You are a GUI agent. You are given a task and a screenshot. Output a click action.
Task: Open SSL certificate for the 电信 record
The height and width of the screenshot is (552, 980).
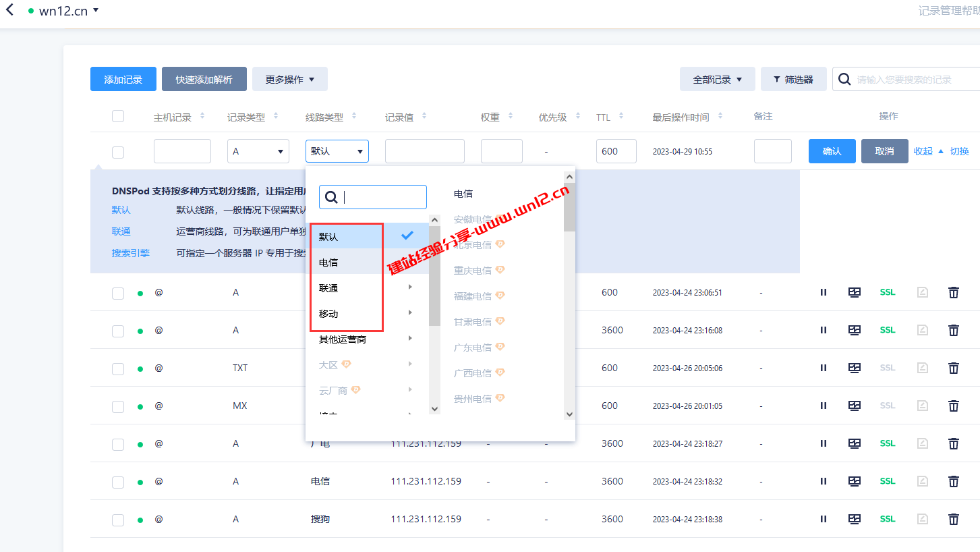(x=888, y=481)
